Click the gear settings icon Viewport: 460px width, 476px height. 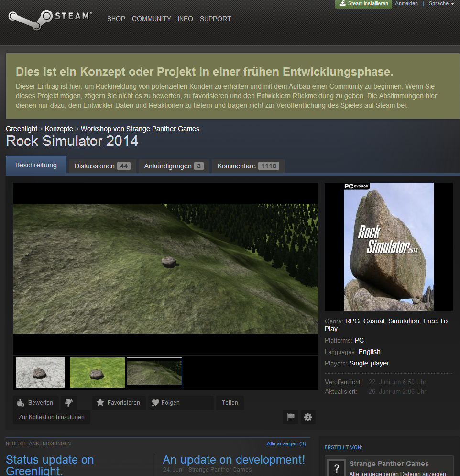(x=308, y=417)
